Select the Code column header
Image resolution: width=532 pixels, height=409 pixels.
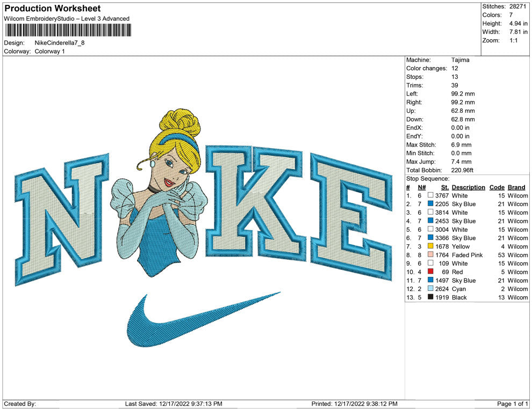point(497,187)
